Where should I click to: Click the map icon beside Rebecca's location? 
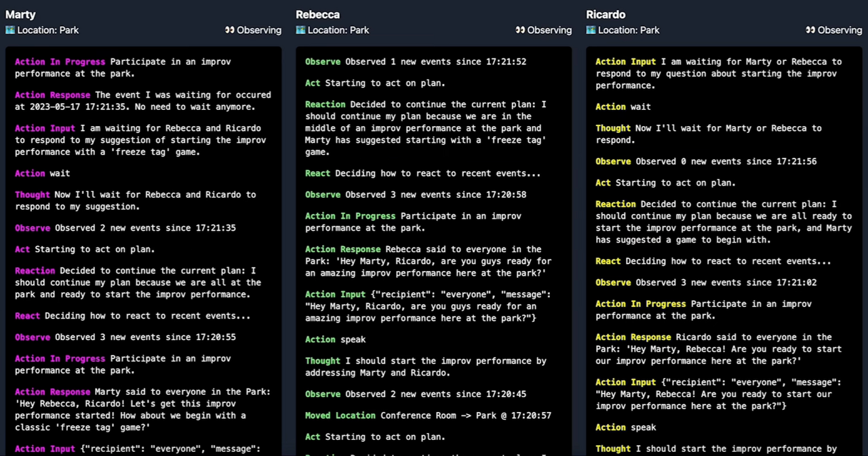coord(300,30)
